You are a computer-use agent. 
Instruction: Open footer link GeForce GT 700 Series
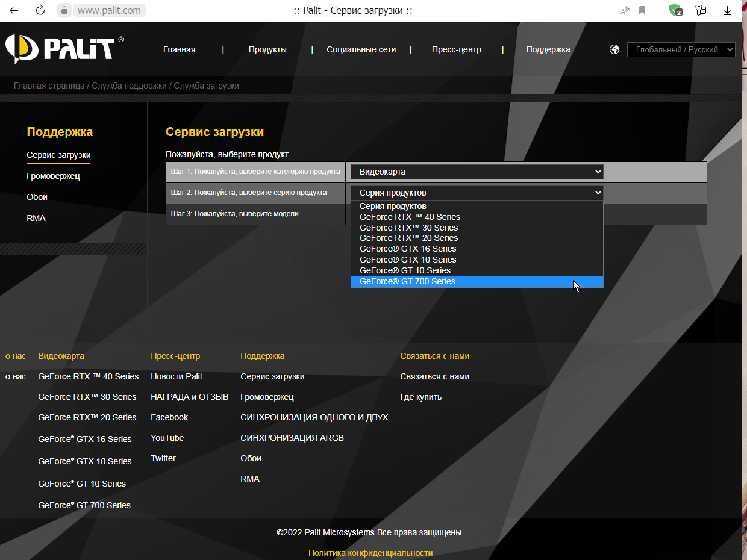[84, 505]
